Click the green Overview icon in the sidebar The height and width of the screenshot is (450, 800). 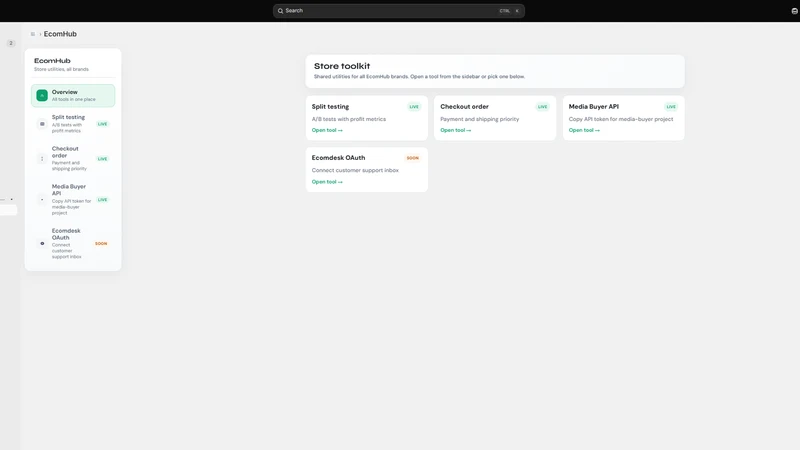tap(42, 95)
